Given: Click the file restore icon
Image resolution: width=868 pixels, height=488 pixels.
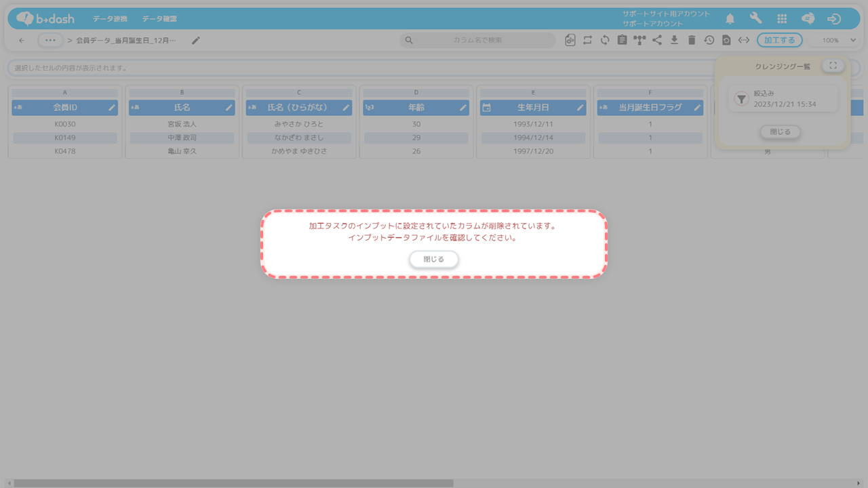Looking at the screenshot, I should click(726, 40).
